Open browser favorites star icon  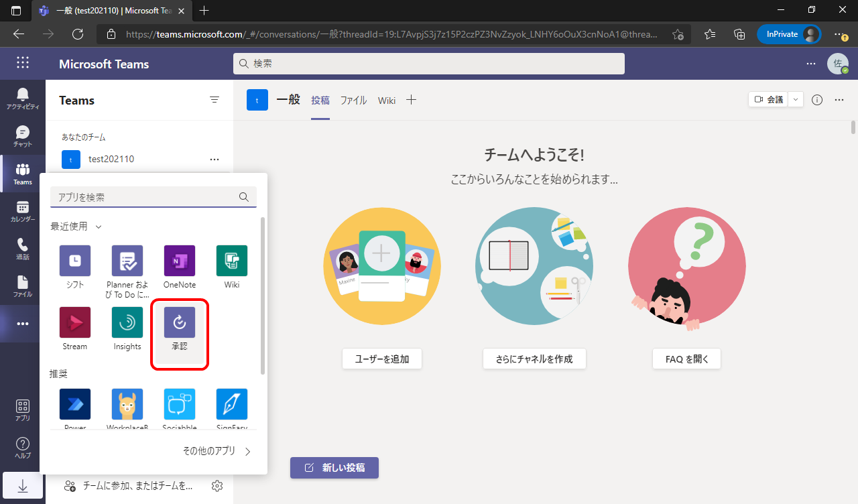tap(711, 34)
